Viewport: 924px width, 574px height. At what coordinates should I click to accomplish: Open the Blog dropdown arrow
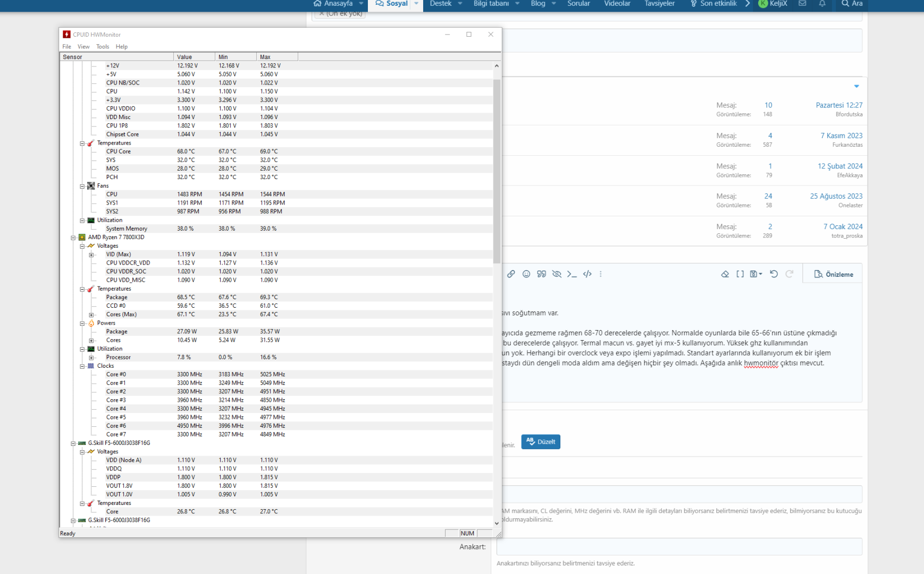[554, 4]
